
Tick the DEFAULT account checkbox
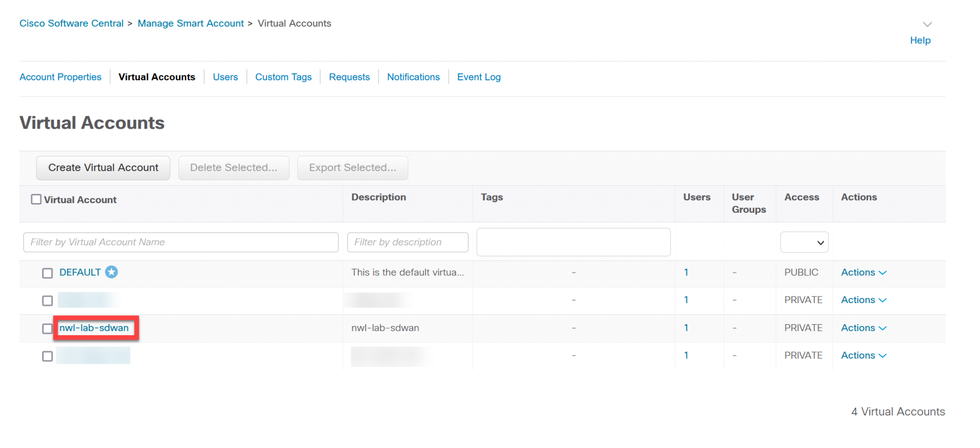47,273
